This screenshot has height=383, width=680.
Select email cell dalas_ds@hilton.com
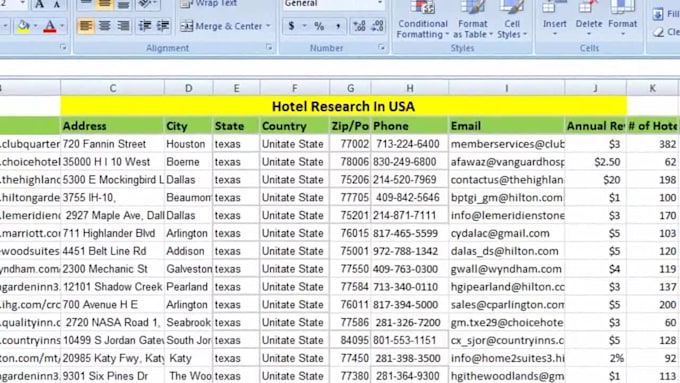[507, 251]
